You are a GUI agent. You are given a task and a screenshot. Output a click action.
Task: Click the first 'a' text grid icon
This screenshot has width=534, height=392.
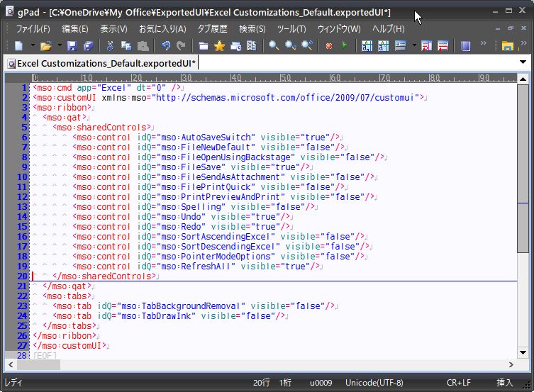pyautogui.click(x=367, y=45)
